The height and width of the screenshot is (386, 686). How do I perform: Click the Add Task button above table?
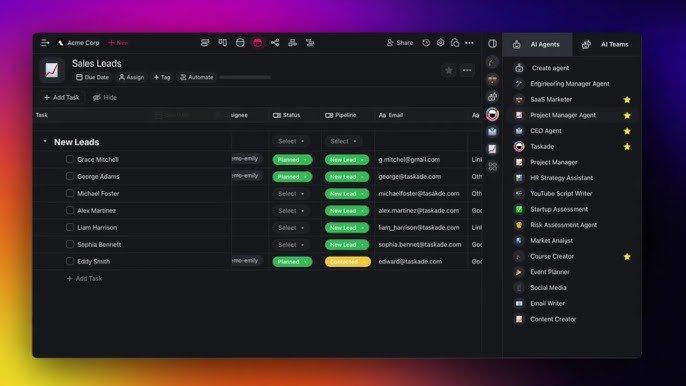coord(62,98)
